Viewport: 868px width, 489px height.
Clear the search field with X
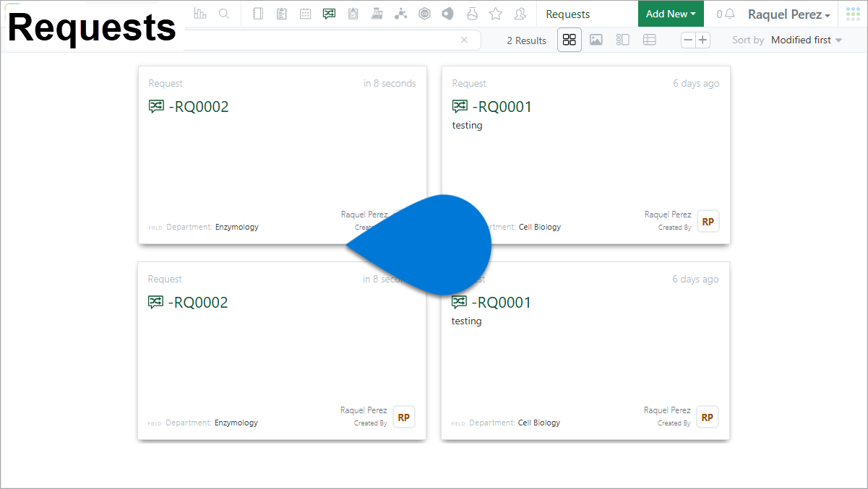pyautogui.click(x=464, y=40)
